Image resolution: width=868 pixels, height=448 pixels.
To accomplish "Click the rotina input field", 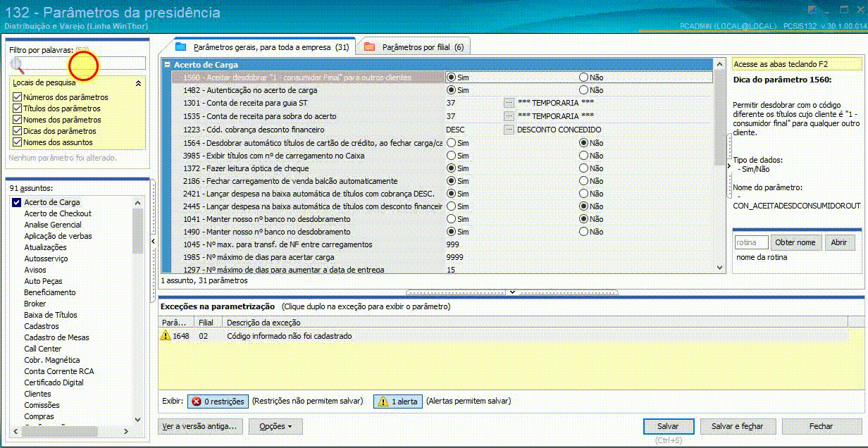I will point(751,242).
